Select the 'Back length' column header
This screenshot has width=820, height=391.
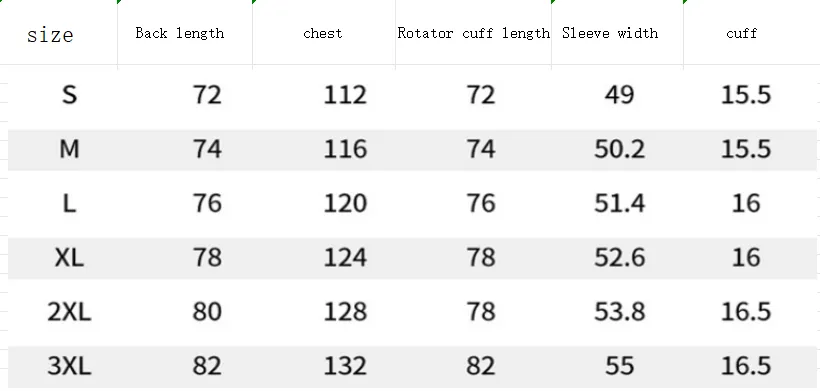pos(180,33)
